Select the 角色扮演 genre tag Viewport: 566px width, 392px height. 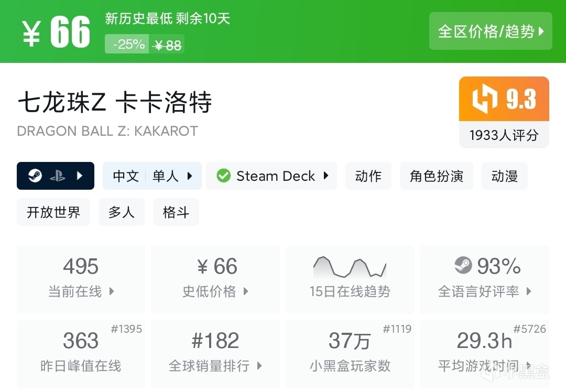pyautogui.click(x=436, y=176)
